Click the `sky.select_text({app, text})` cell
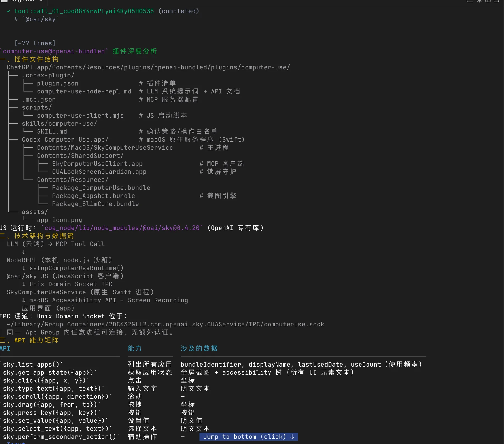 coord(56,429)
